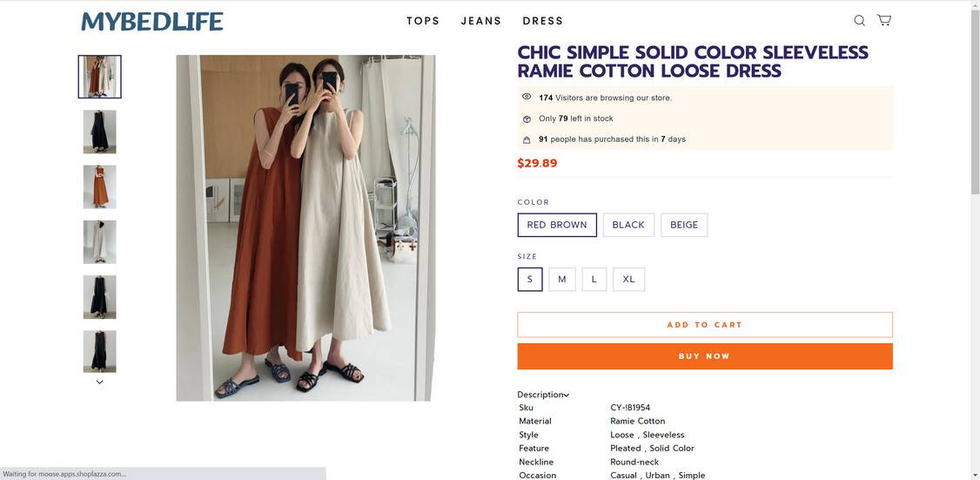Click the MYBEDLIFE store logo

152,21
